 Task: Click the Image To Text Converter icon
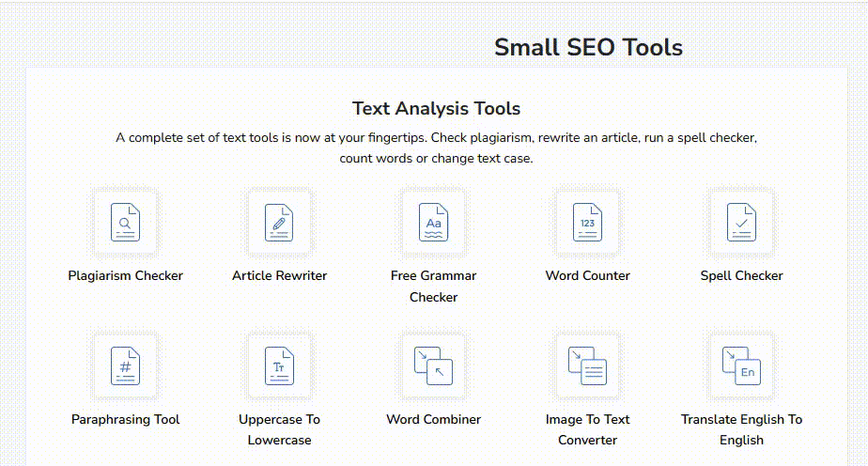point(587,365)
